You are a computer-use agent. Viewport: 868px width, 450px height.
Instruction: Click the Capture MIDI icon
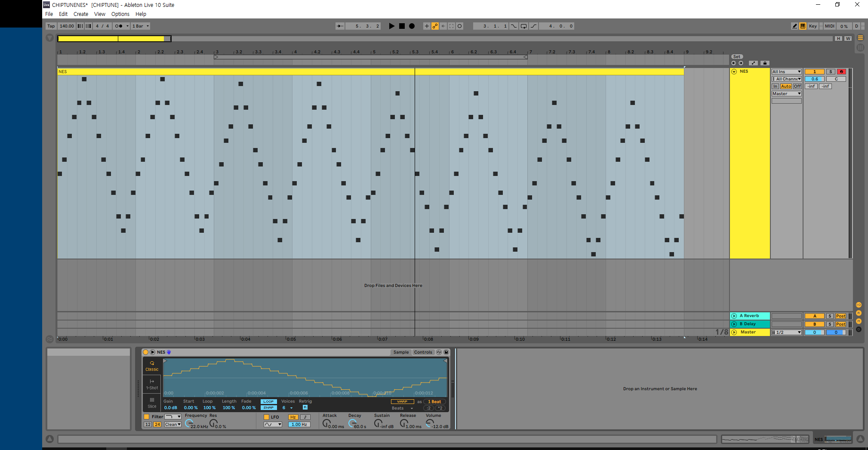[x=451, y=26]
